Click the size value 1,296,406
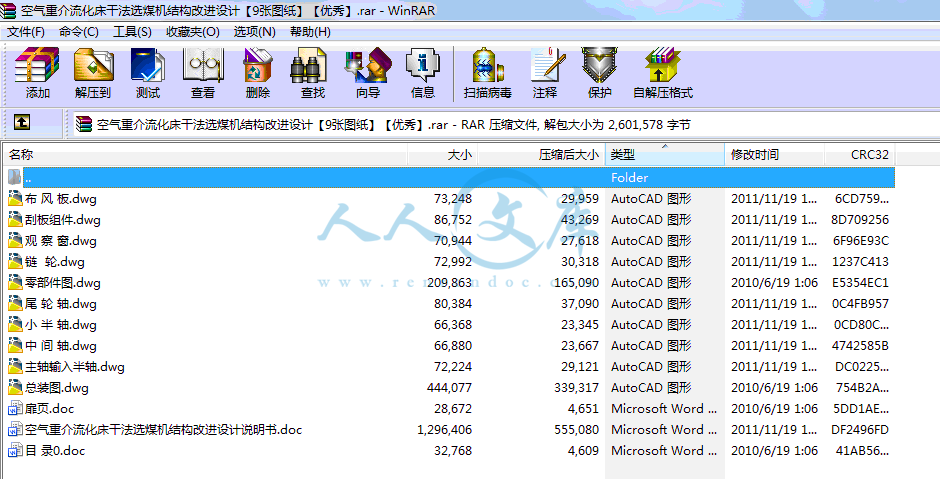This screenshot has height=479, width=940. click(x=444, y=430)
